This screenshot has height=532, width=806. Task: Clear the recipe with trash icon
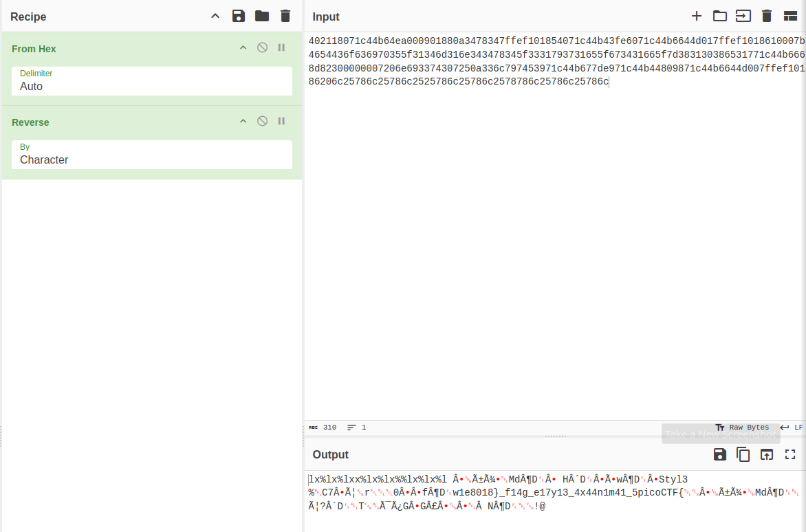[x=285, y=16]
